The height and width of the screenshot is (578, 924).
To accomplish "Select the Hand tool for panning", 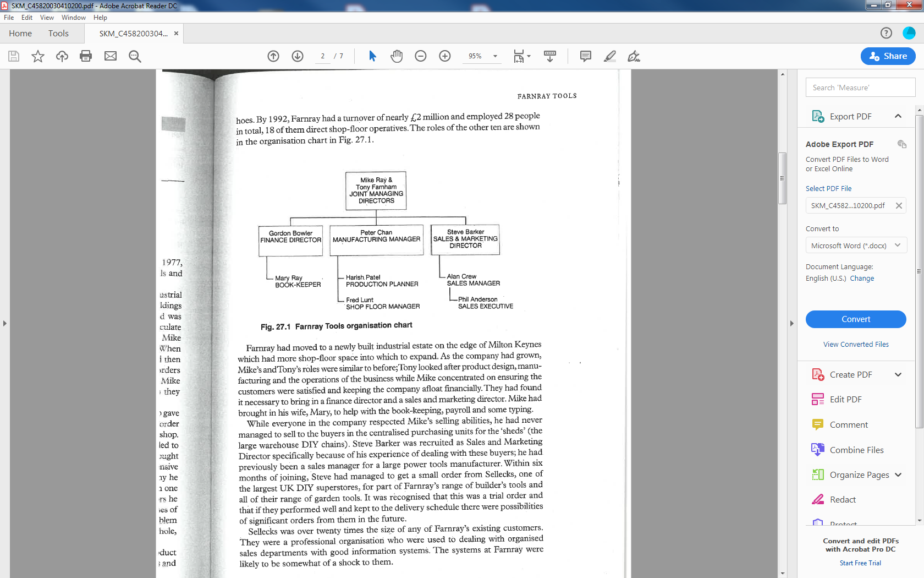I will coord(397,56).
